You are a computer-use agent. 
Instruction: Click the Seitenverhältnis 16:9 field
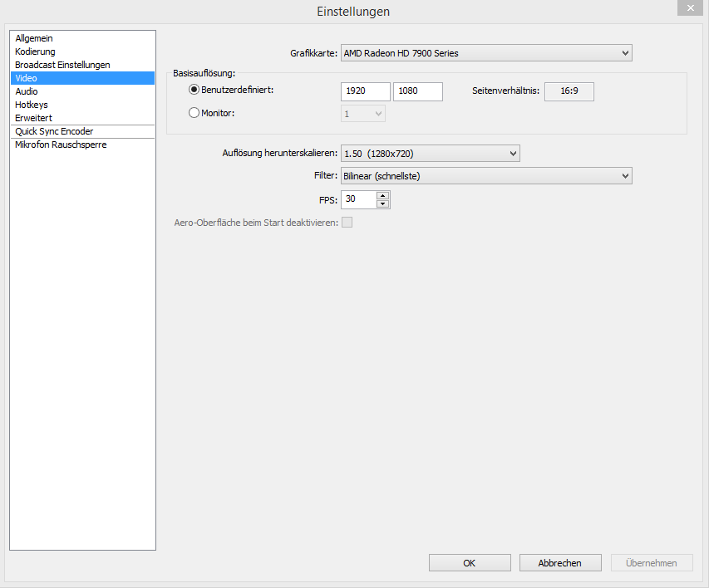click(x=569, y=91)
